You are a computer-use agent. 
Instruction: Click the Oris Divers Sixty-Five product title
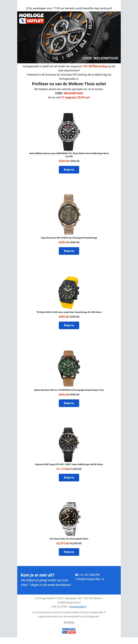pyautogui.click(x=69, y=539)
